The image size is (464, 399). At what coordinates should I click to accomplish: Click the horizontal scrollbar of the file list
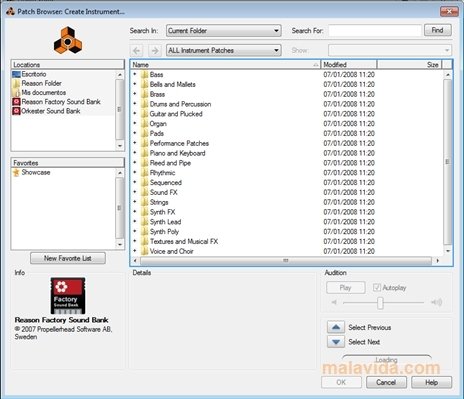tap(286, 261)
